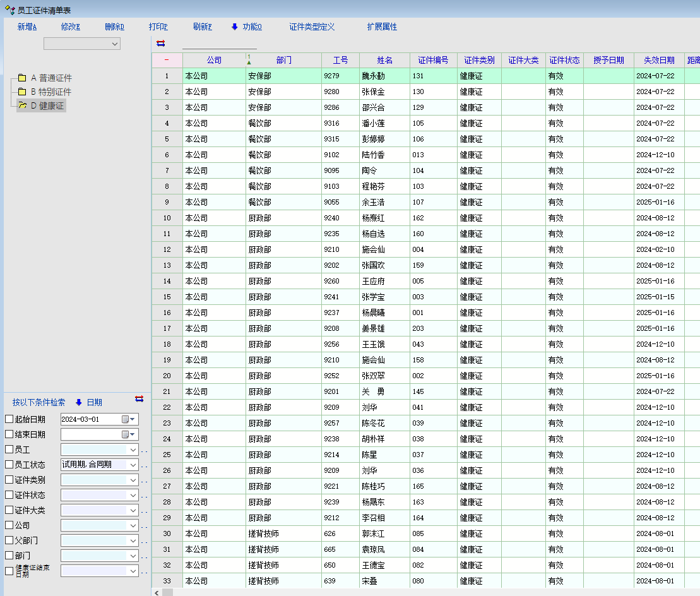Open the calendar picker for 结束日期
This screenshot has width=700, height=596.
coord(126,434)
